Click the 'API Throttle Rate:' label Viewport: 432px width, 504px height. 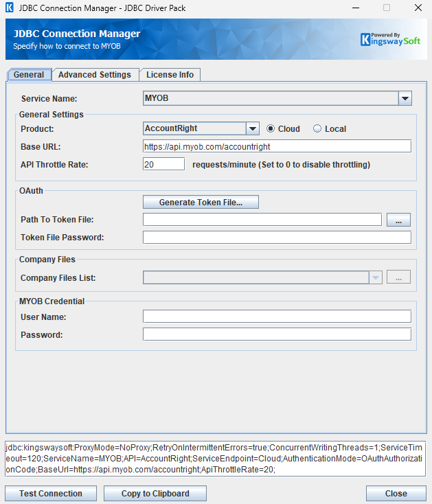(x=54, y=165)
